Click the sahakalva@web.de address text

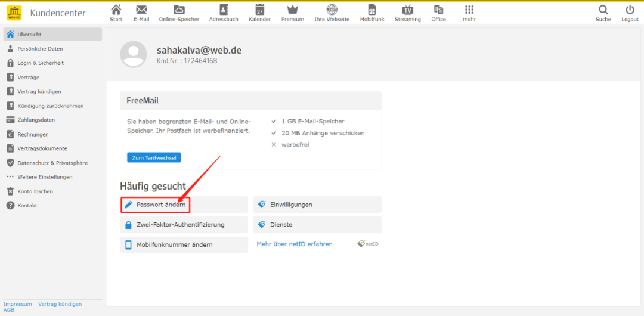pos(199,51)
